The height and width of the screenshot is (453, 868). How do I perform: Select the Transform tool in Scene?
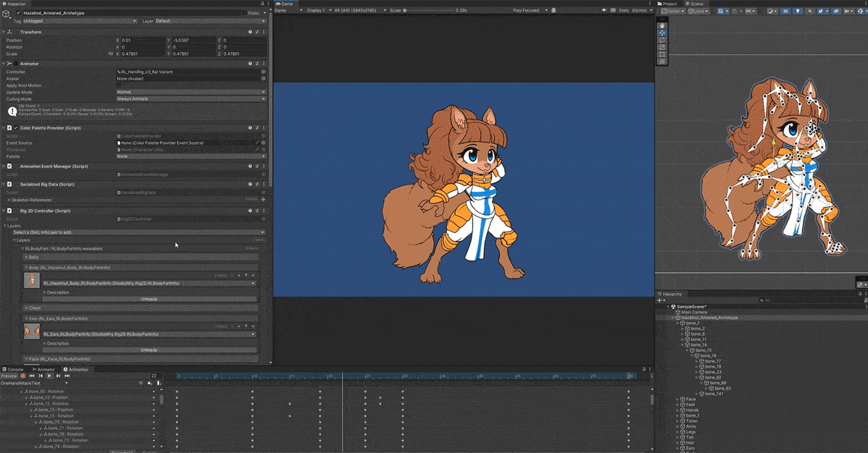[x=662, y=62]
